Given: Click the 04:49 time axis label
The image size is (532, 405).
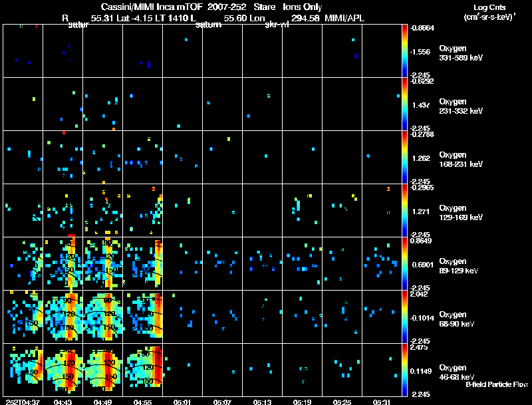Looking at the screenshot, I should pos(103,402).
